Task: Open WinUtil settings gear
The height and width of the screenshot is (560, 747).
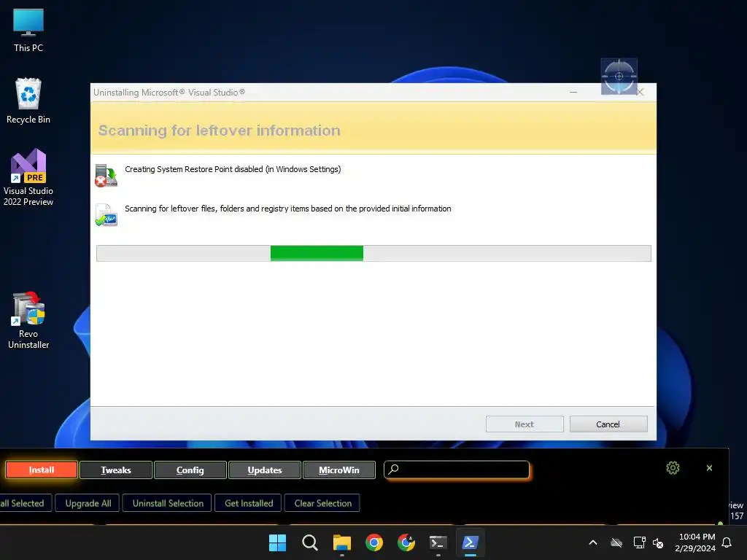Action: [x=673, y=468]
